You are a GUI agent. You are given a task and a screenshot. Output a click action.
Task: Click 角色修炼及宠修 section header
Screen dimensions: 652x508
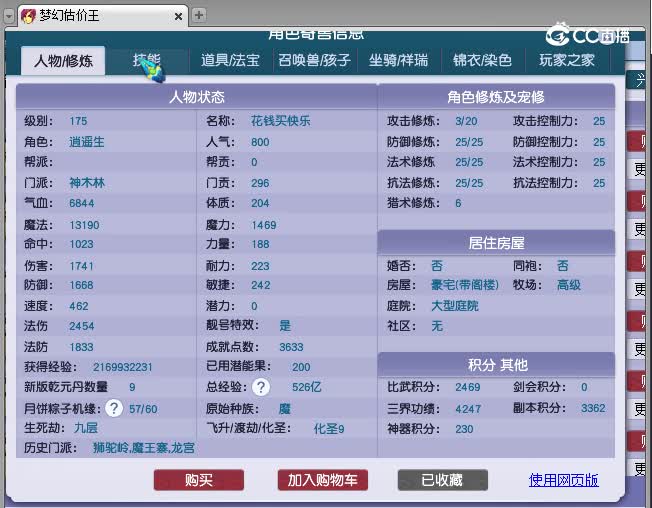pos(496,97)
